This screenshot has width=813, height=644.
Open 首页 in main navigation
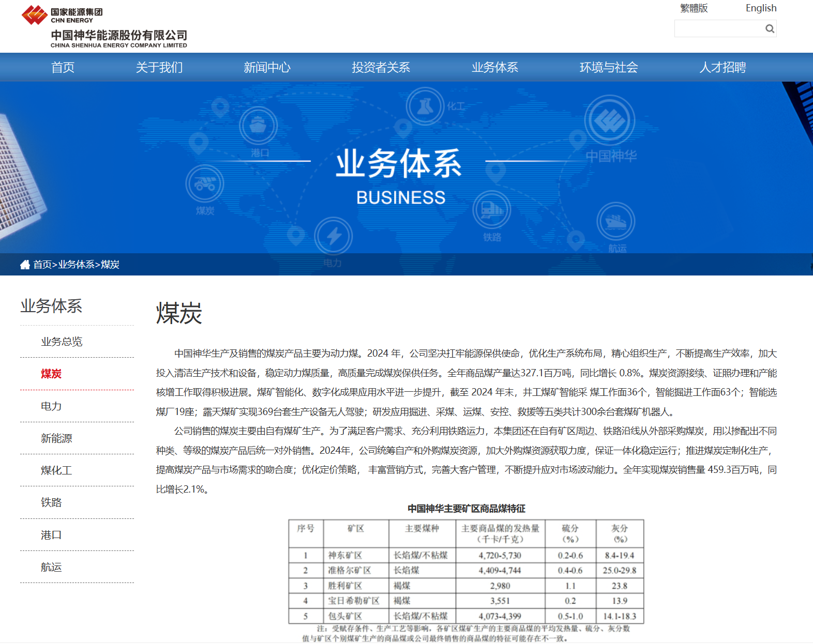63,67
